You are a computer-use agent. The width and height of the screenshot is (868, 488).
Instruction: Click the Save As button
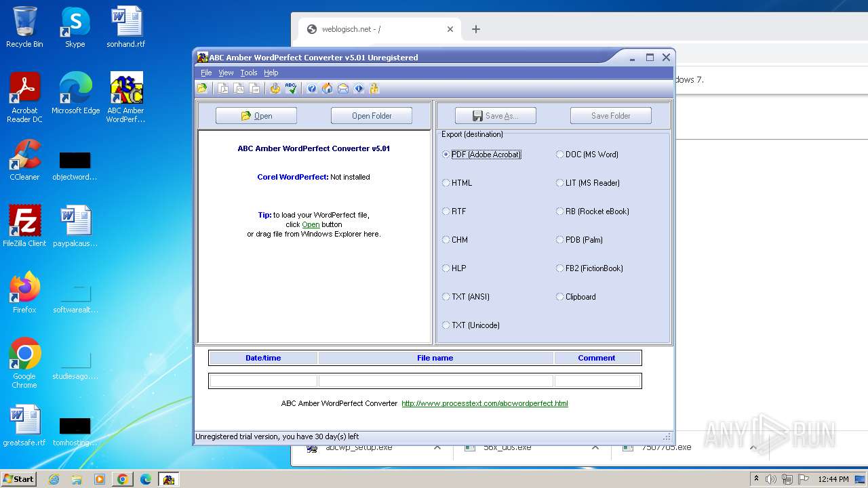click(496, 116)
